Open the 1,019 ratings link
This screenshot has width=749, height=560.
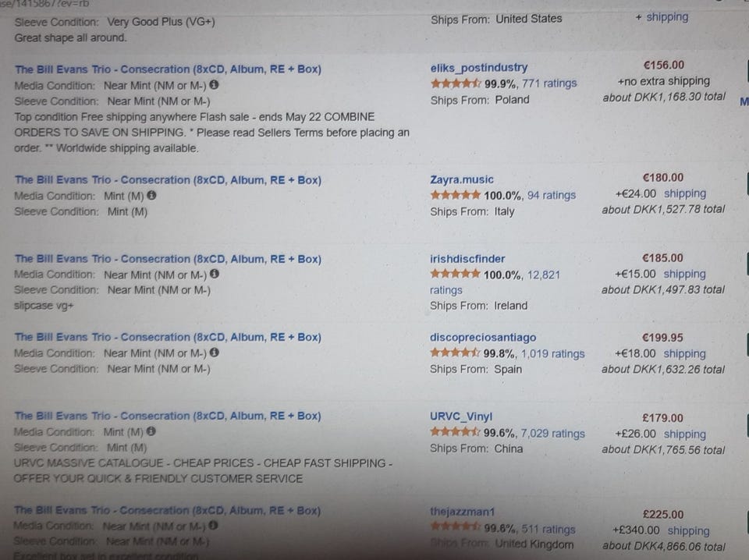click(x=552, y=353)
